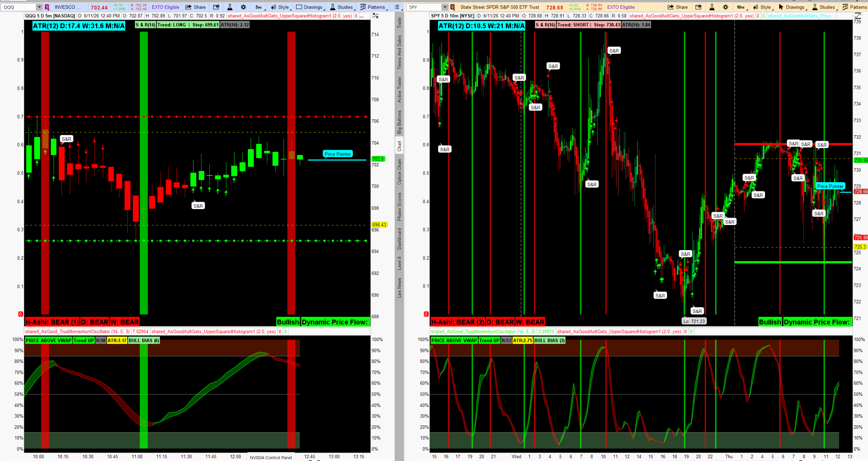This screenshot has height=461, width=868.
Task: Click the price axis scale icon on SPY chart
Action: [858, 16]
